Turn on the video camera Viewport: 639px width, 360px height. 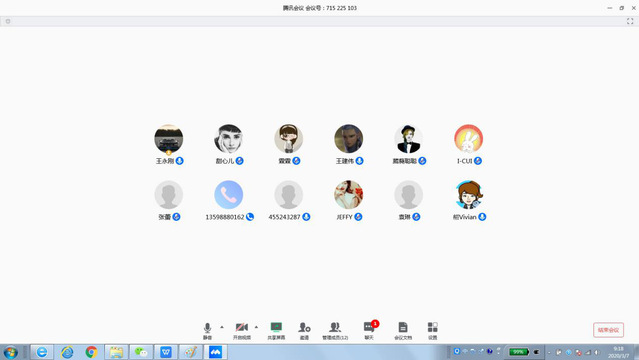click(x=242, y=330)
